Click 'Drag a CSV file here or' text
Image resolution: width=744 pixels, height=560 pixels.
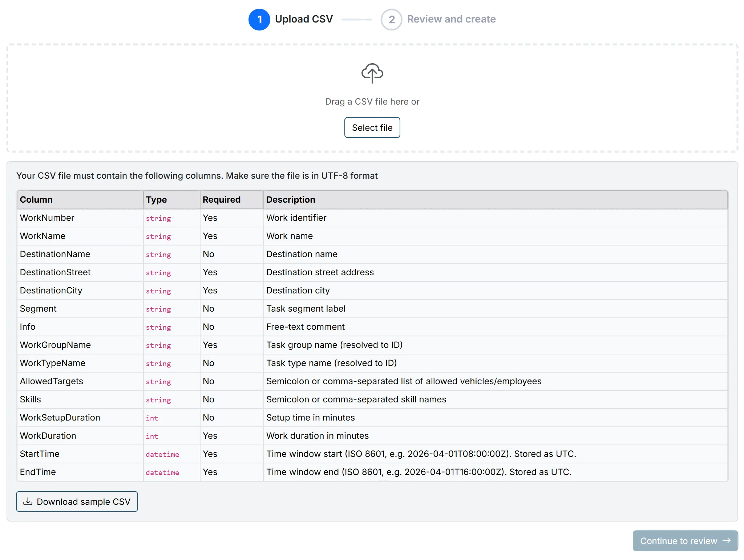tap(372, 102)
